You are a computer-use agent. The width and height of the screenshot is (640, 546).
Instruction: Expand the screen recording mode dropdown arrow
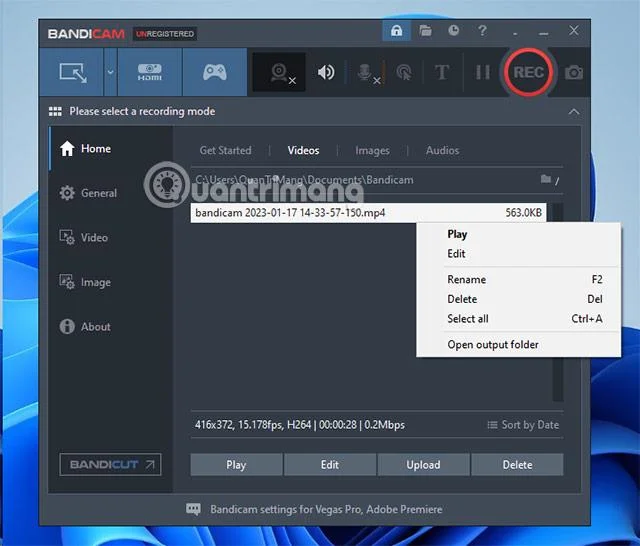[110, 72]
